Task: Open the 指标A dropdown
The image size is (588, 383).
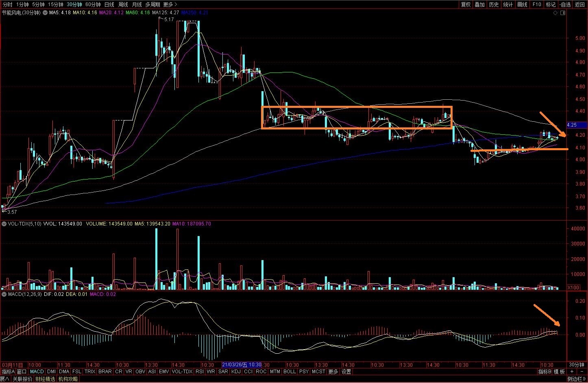Action: coord(8,372)
